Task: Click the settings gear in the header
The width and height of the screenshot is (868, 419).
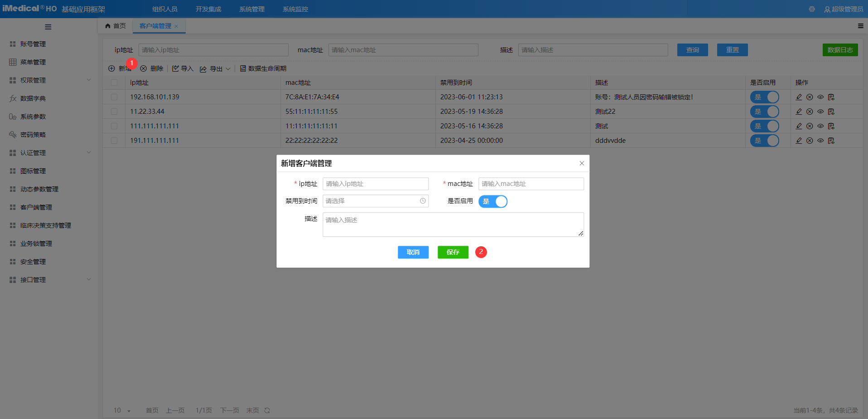Action: 812,9
